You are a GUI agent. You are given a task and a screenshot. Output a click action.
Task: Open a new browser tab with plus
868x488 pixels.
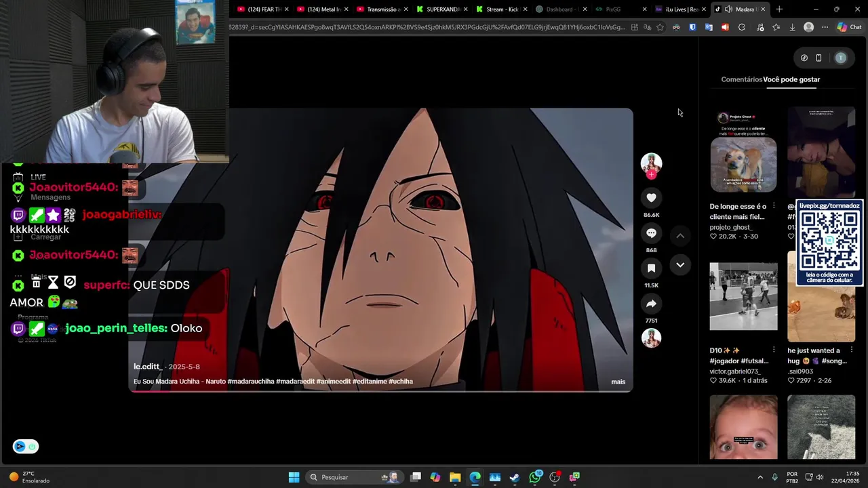(x=779, y=9)
